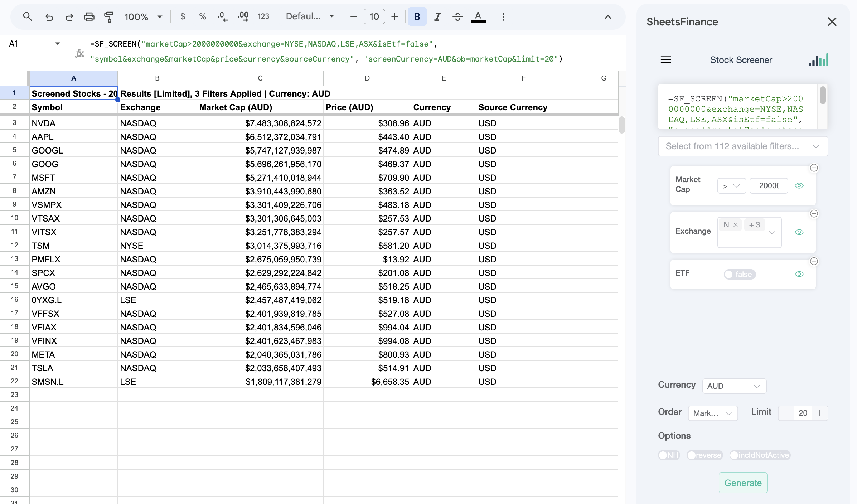Image resolution: width=857 pixels, height=504 pixels.
Task: Click the font size input box
Action: click(x=374, y=16)
